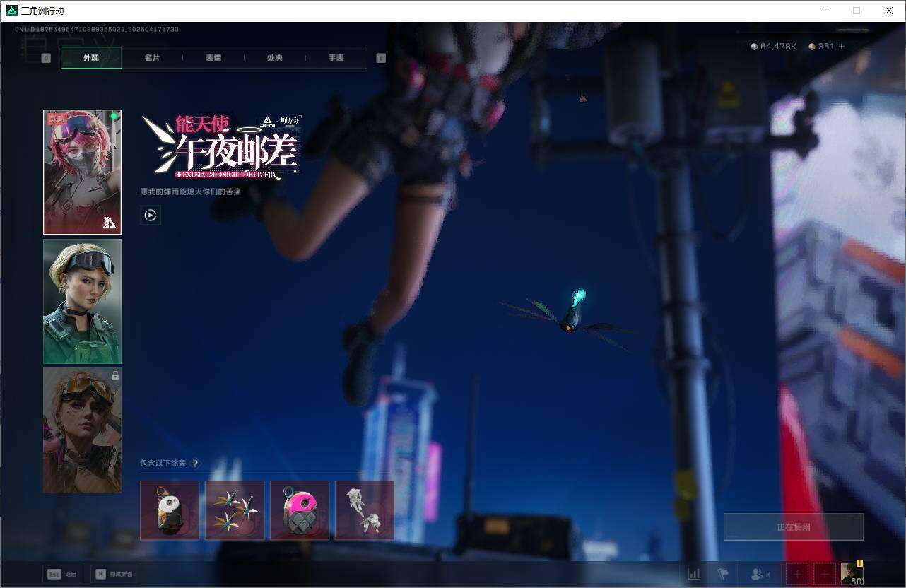The height and width of the screenshot is (588, 906).
Task: Click the left arrow before the 外观 tab
Action: tap(47, 58)
